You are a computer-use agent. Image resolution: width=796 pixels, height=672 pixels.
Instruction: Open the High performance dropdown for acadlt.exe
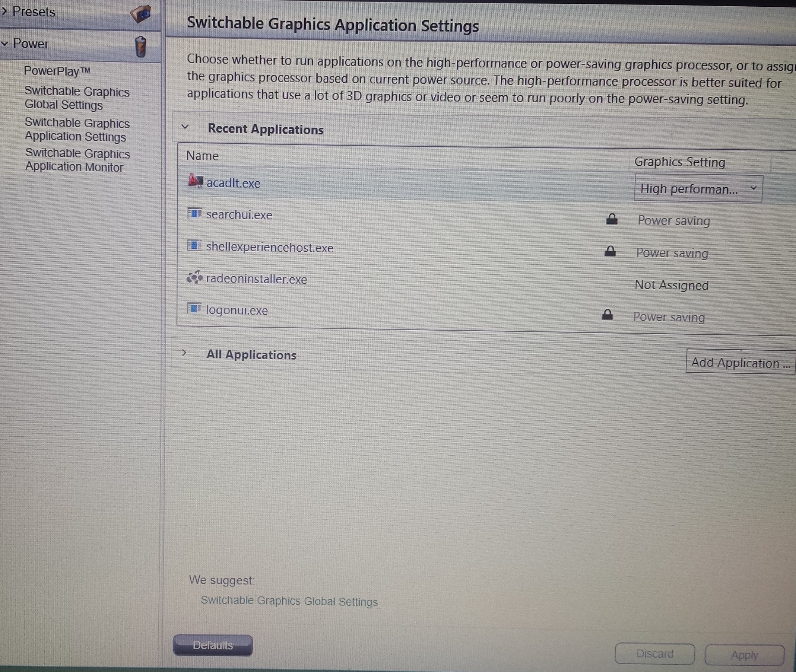698,188
